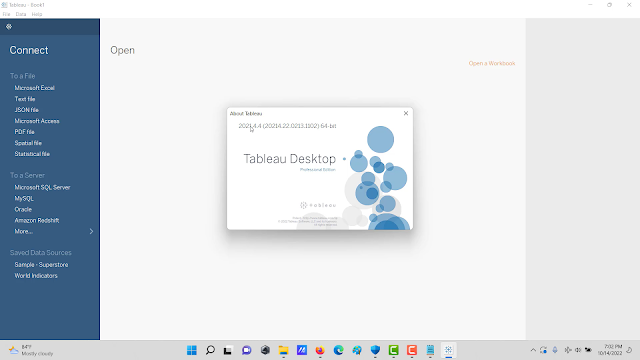Open the Data menu
This screenshot has height=360, width=640.
click(21, 14)
